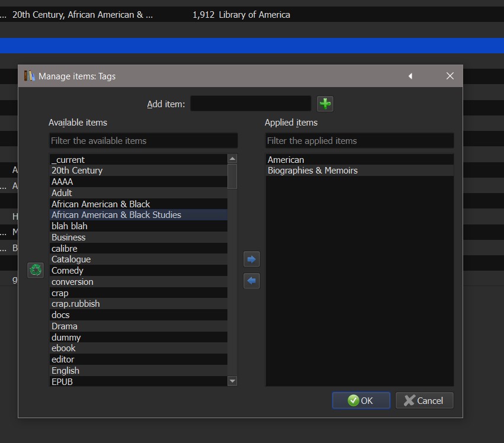Apply selected tag with right arrow

click(251, 259)
